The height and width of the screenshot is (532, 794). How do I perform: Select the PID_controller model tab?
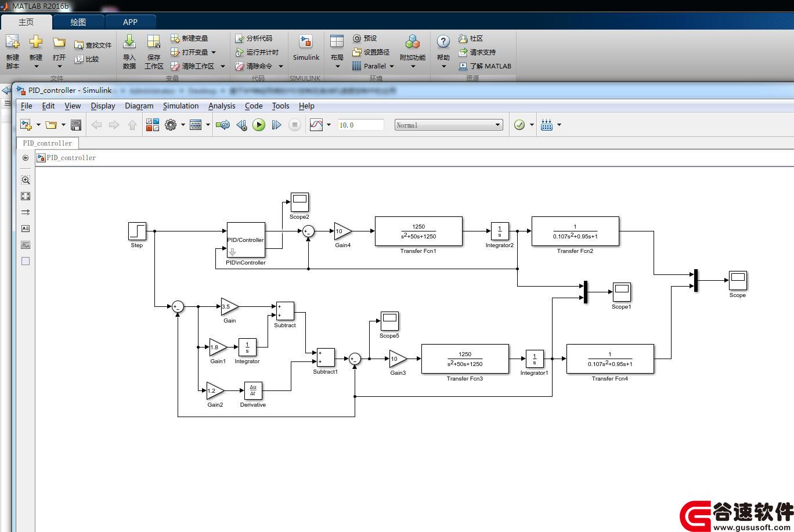[48, 143]
